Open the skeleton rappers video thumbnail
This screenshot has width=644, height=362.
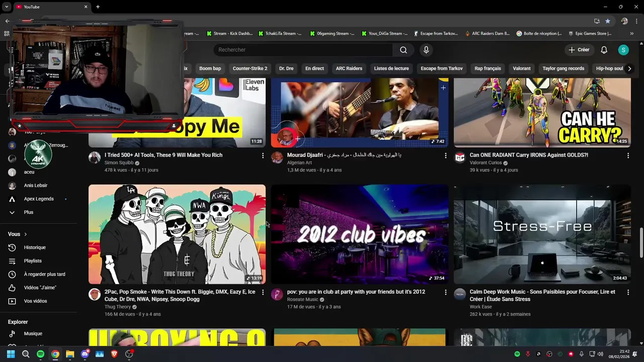click(177, 234)
